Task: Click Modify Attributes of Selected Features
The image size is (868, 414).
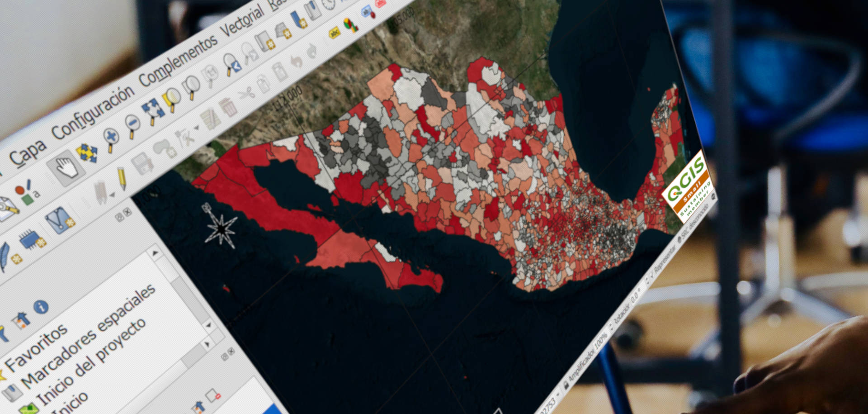Action: 210,119
